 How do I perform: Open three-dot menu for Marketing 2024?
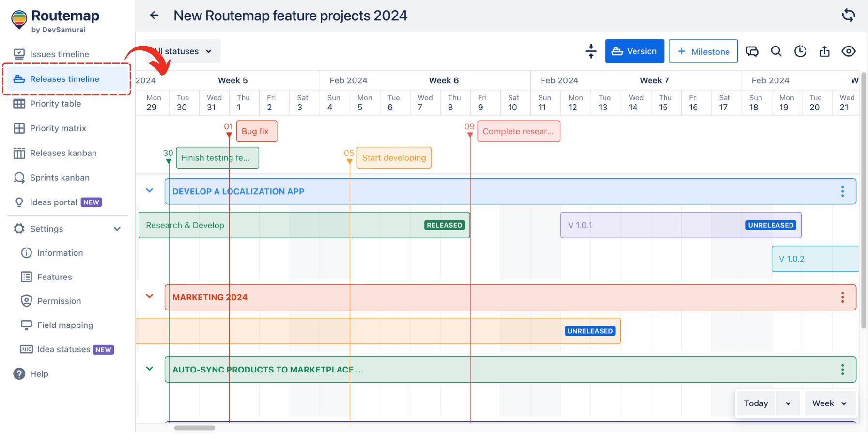click(x=842, y=297)
